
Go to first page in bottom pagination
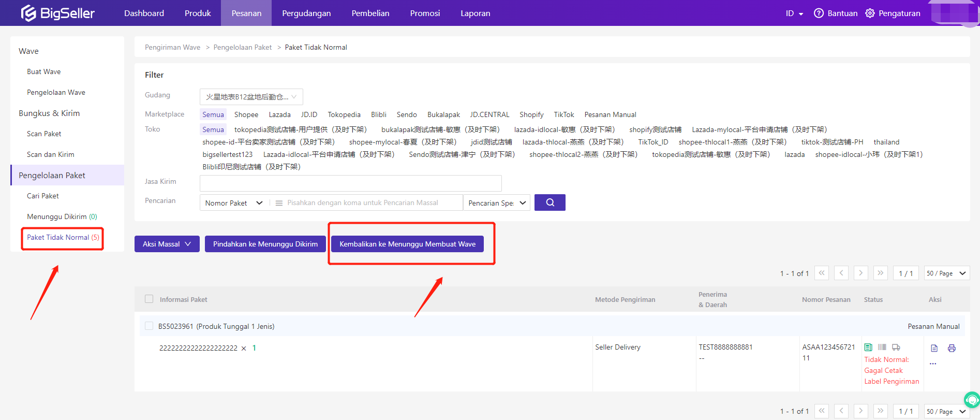[x=822, y=411]
